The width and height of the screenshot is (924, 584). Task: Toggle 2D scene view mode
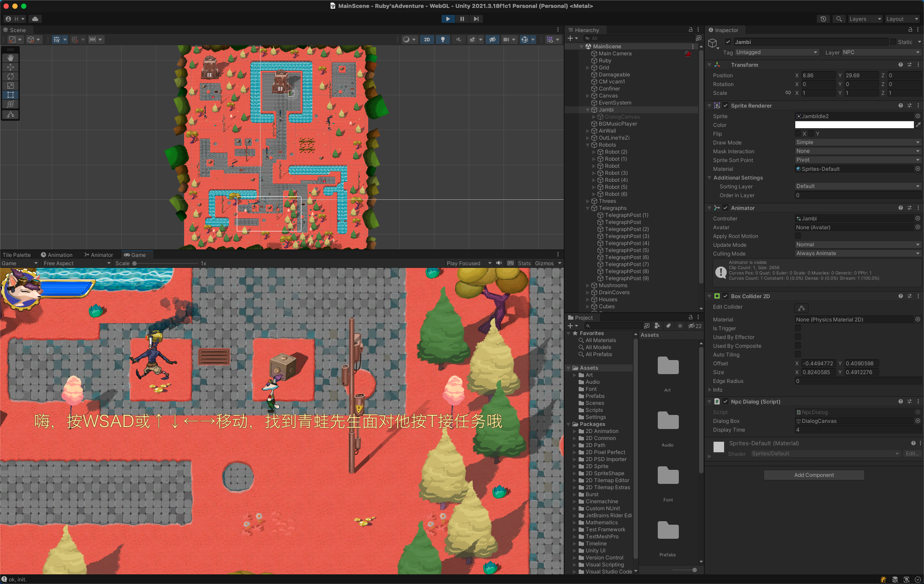point(427,40)
